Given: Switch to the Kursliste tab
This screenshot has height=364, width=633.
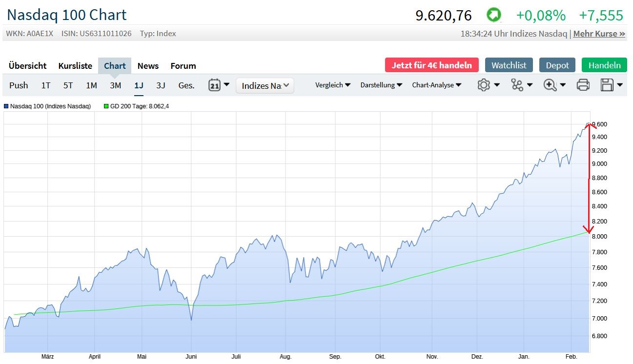Looking at the screenshot, I should click(75, 66).
